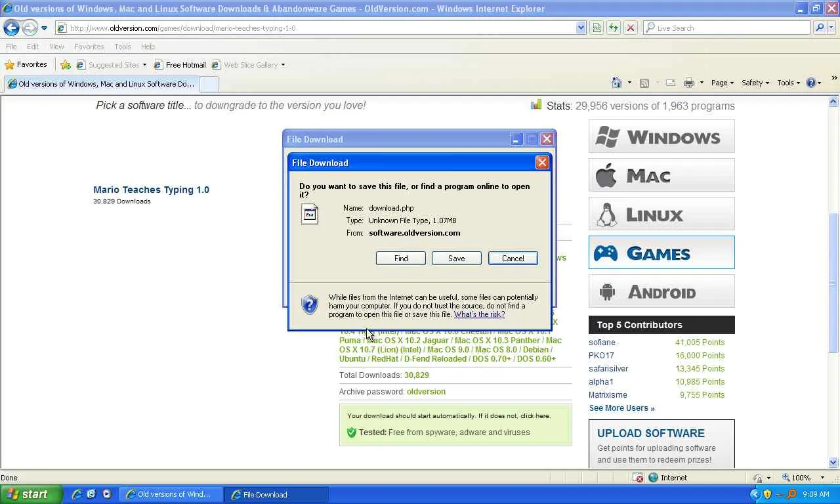Open the Android category button

click(x=661, y=291)
